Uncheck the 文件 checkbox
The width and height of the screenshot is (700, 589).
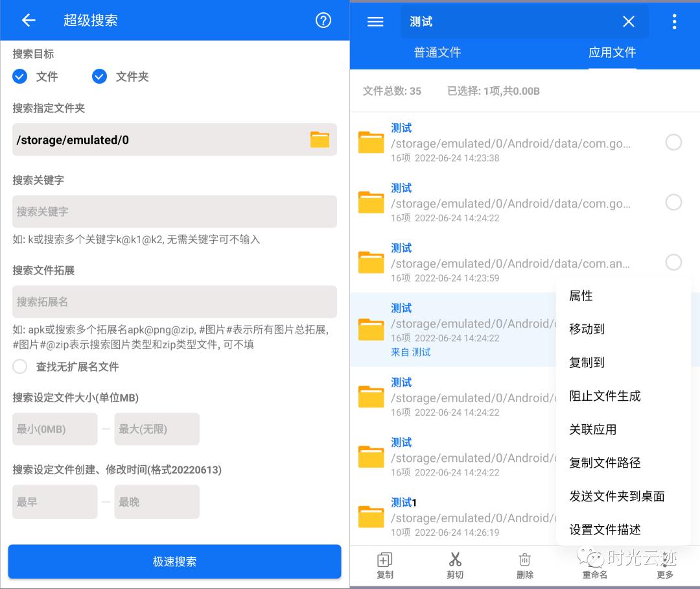[19, 76]
